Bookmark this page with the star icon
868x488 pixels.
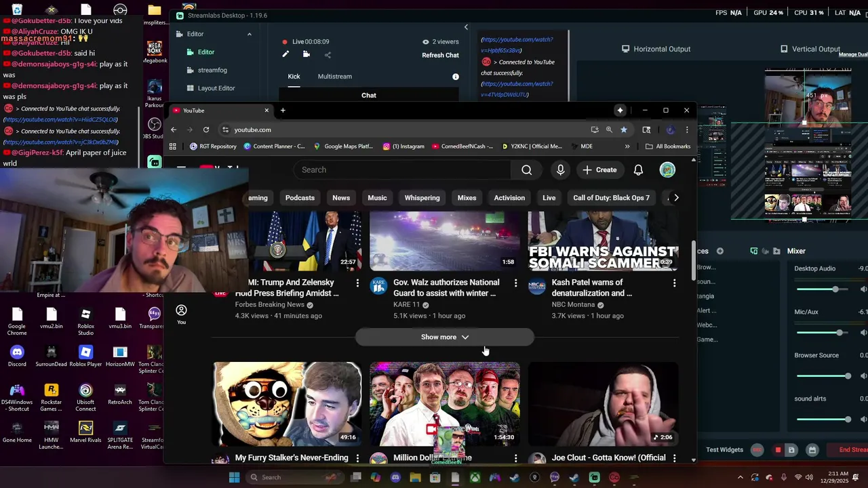(624, 129)
